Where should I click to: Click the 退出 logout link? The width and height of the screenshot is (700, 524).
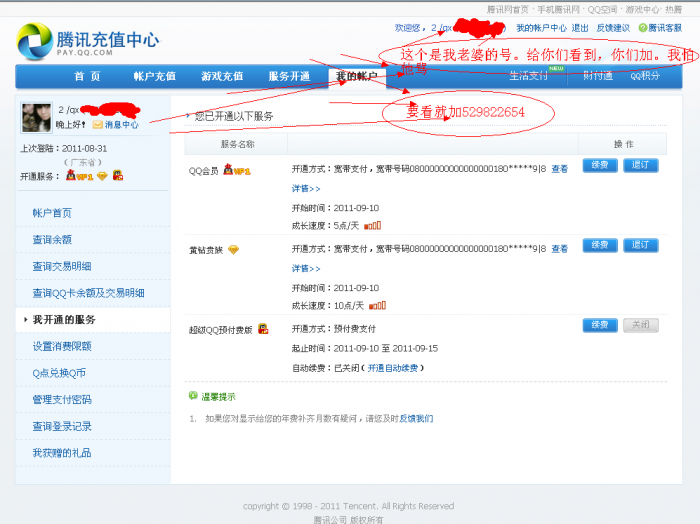580,28
